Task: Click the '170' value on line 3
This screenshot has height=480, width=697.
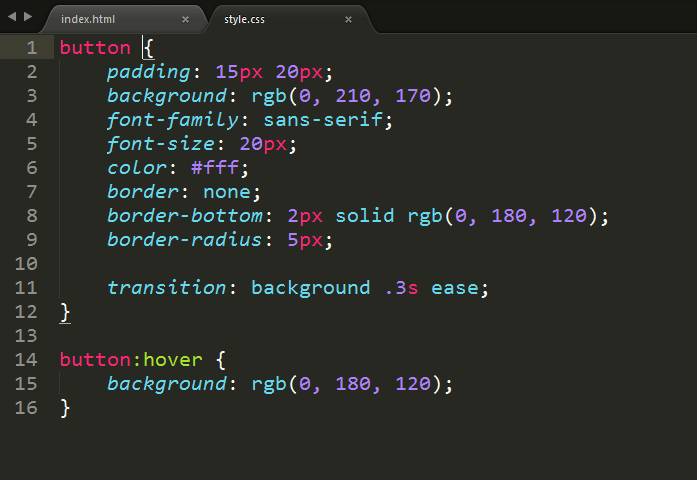Action: pyautogui.click(x=413, y=96)
